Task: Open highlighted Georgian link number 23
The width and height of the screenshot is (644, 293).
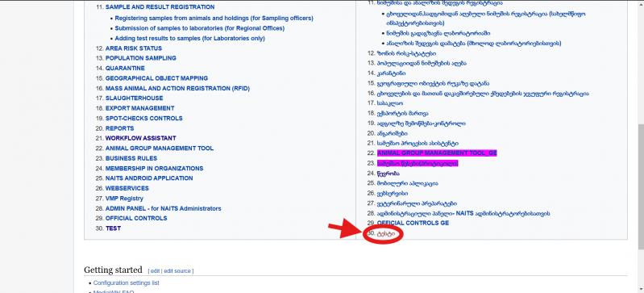Action: (418, 163)
